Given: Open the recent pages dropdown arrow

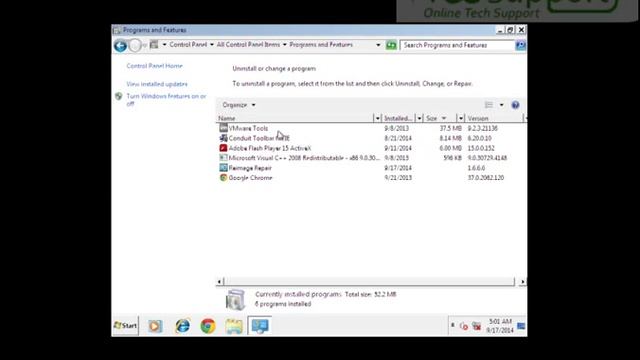Looking at the screenshot, I should pyautogui.click(x=144, y=45).
